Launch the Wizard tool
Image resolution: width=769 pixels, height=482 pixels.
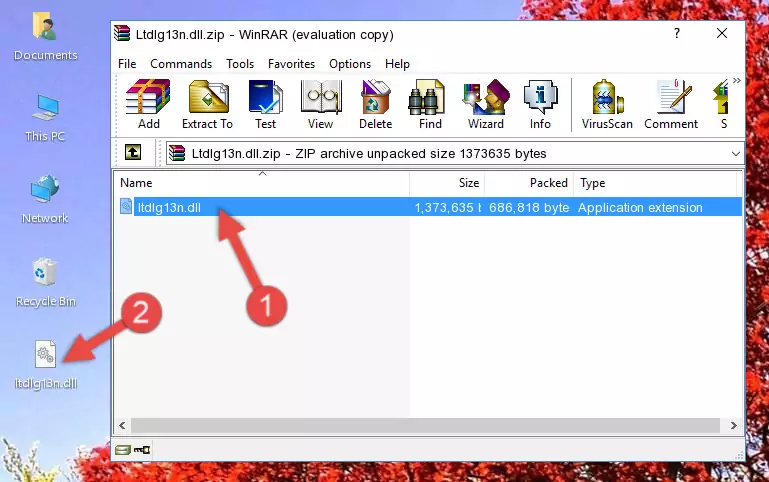(486, 104)
